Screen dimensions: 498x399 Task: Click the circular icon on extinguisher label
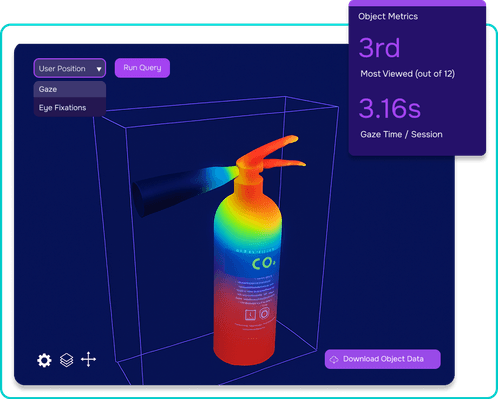[x=264, y=313]
